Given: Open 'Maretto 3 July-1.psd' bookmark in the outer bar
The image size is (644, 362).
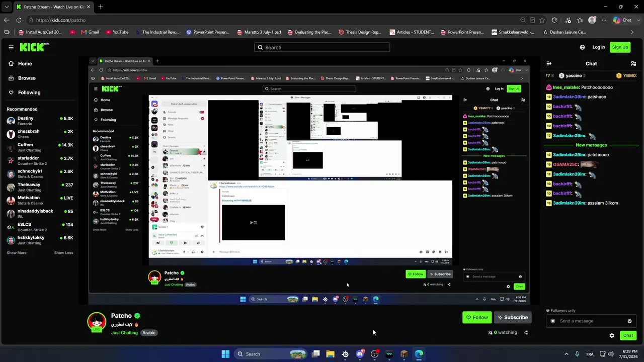Looking at the screenshot, I should click(x=259, y=32).
